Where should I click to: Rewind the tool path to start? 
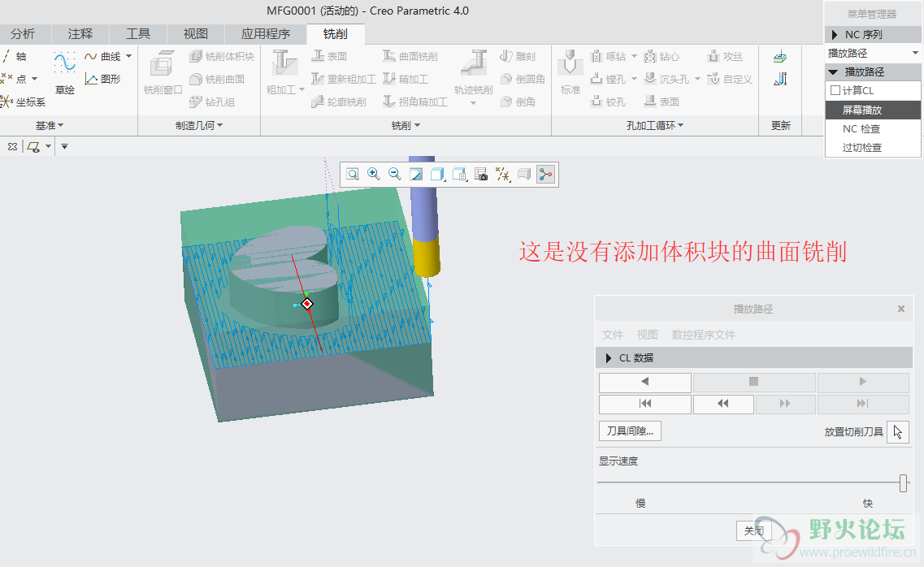(x=645, y=404)
